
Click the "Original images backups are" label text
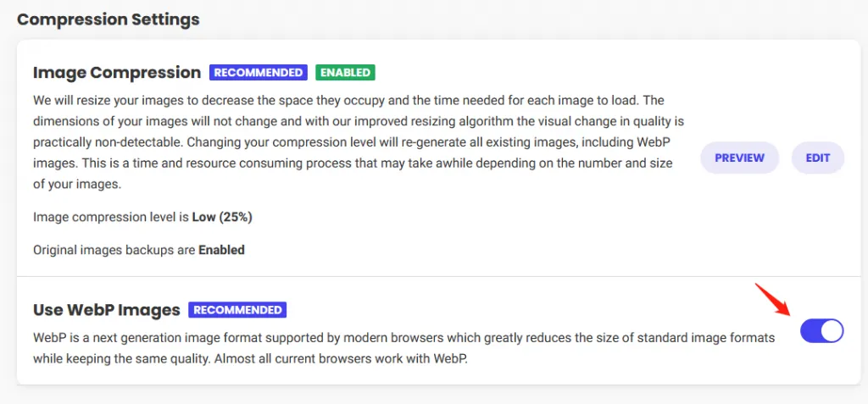(x=114, y=250)
